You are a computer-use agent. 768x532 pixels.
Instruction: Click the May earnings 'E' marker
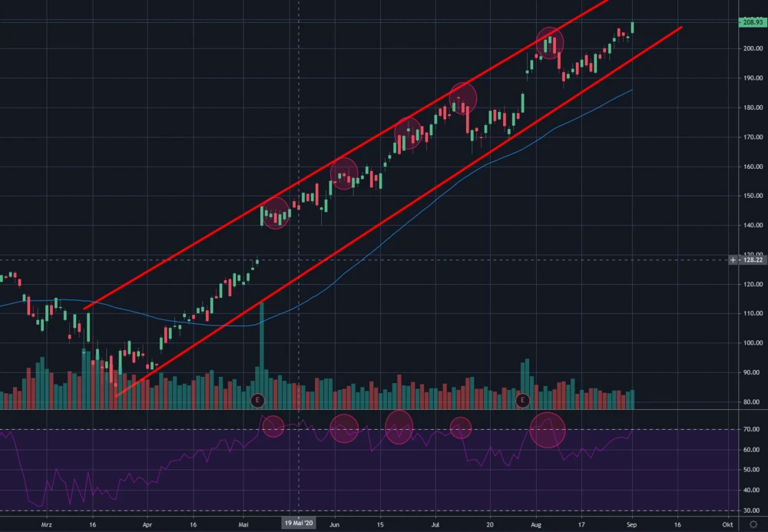pyautogui.click(x=257, y=400)
